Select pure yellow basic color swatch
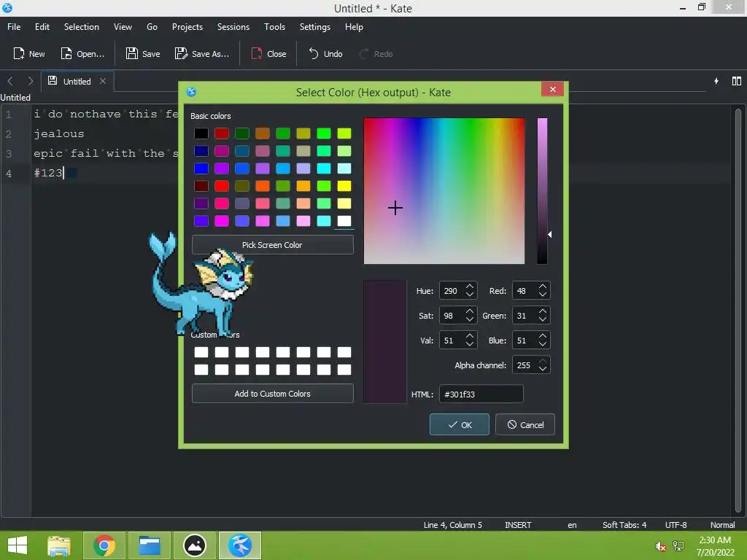This screenshot has width=747, height=560. click(344, 186)
